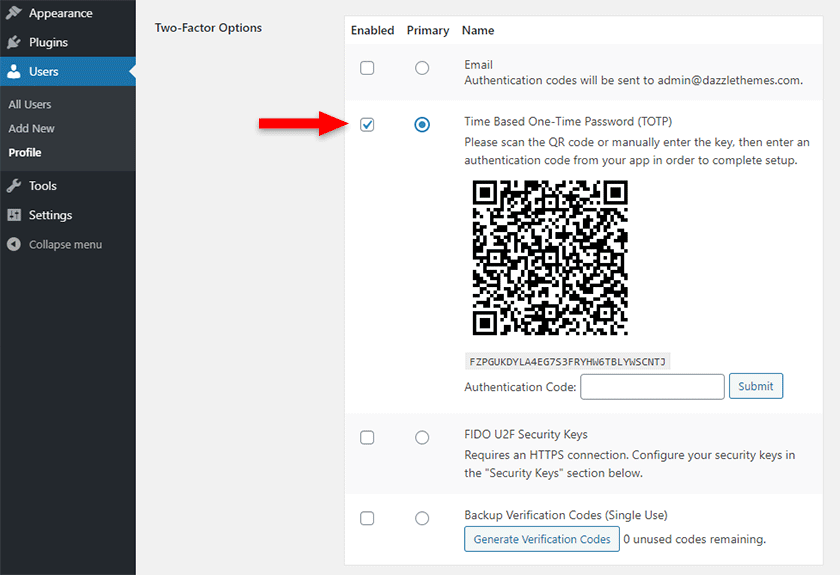
Task: Click the Appearance paintbrush icon
Action: (14, 13)
